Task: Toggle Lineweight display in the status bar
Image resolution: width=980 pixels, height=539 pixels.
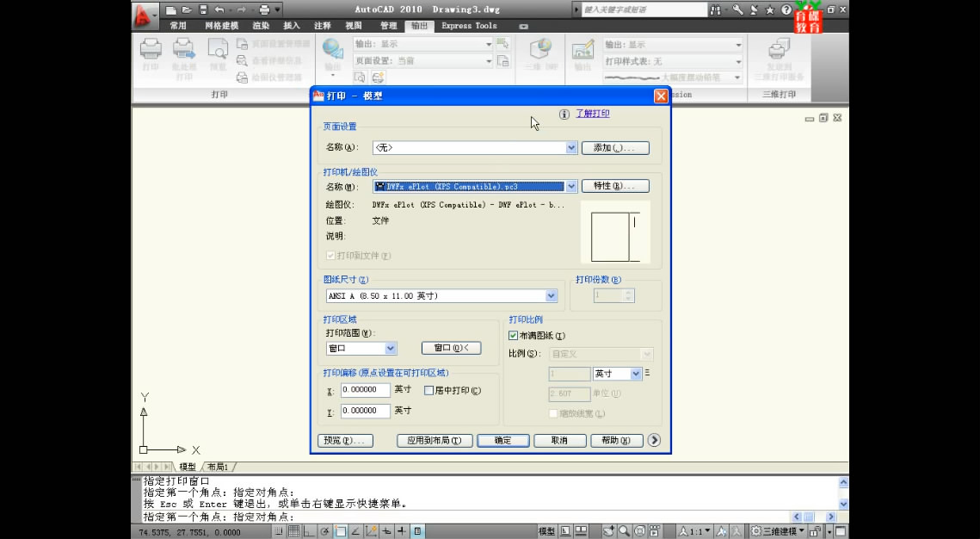Action: click(x=401, y=531)
